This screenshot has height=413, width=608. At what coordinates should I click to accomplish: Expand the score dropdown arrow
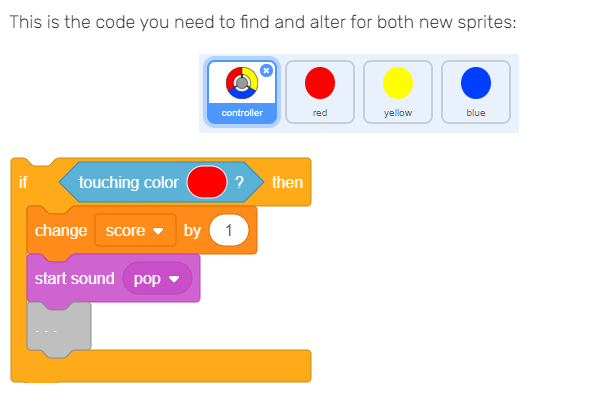point(158,232)
